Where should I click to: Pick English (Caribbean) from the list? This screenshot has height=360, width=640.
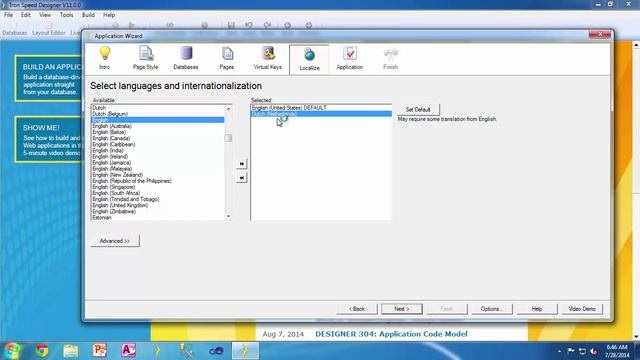pos(158,144)
